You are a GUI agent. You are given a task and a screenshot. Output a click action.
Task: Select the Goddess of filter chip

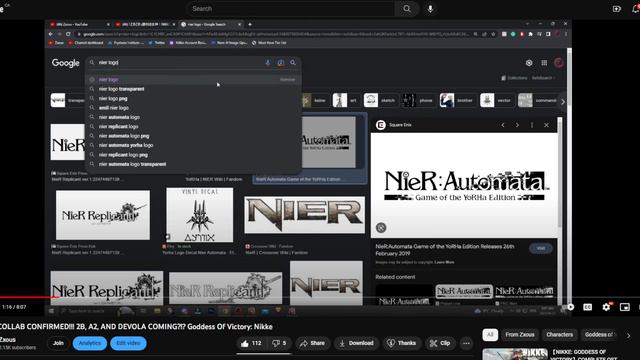coord(599,335)
